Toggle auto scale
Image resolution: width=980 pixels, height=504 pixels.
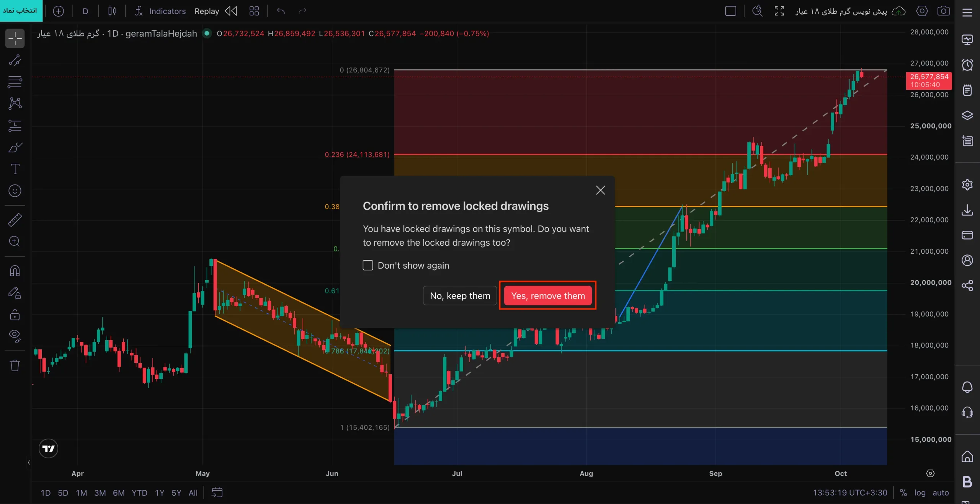tap(941, 493)
